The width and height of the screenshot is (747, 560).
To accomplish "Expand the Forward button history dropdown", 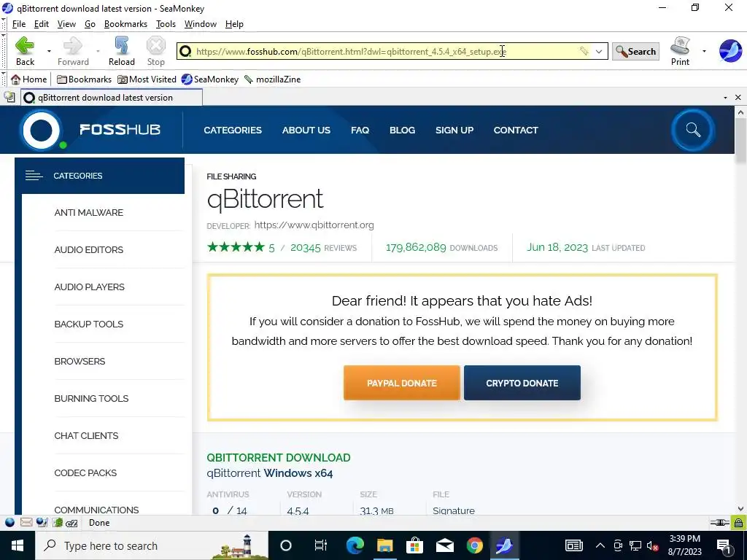I will (98, 51).
